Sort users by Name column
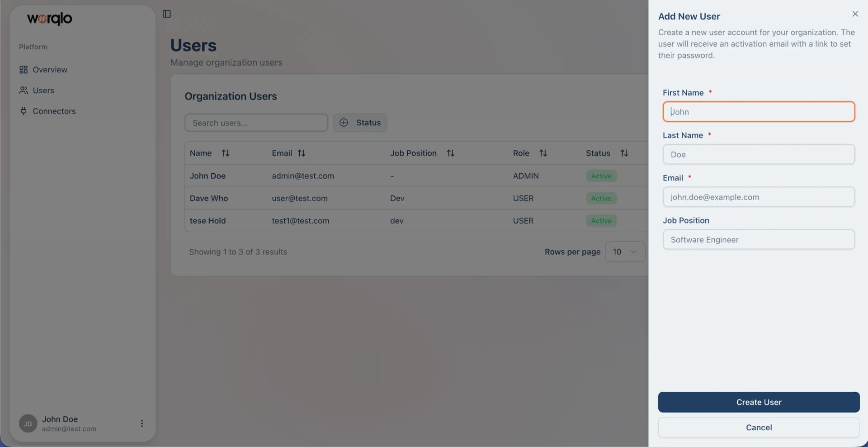Viewport: 868px width, 447px height. 226,153
